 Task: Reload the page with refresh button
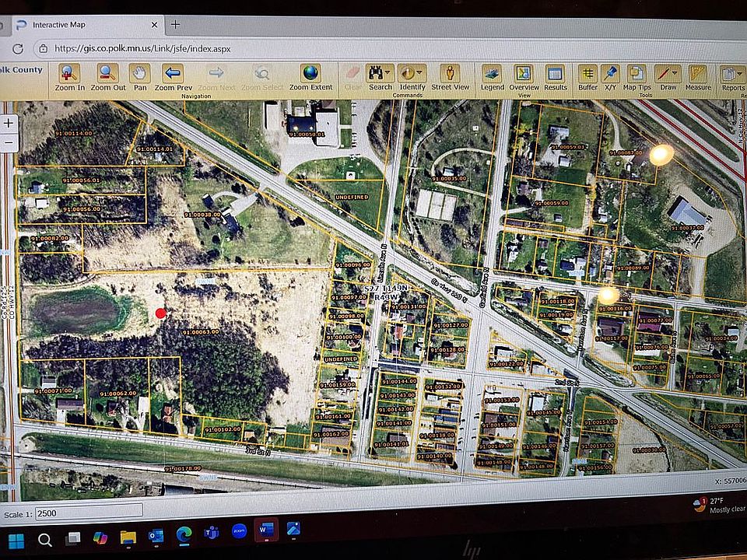[x=18, y=48]
